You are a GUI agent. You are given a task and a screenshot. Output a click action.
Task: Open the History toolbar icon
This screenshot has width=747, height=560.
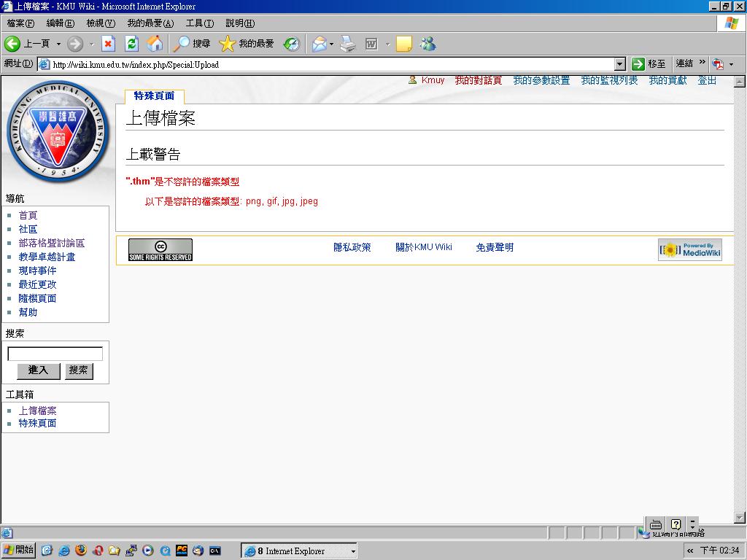[x=292, y=44]
